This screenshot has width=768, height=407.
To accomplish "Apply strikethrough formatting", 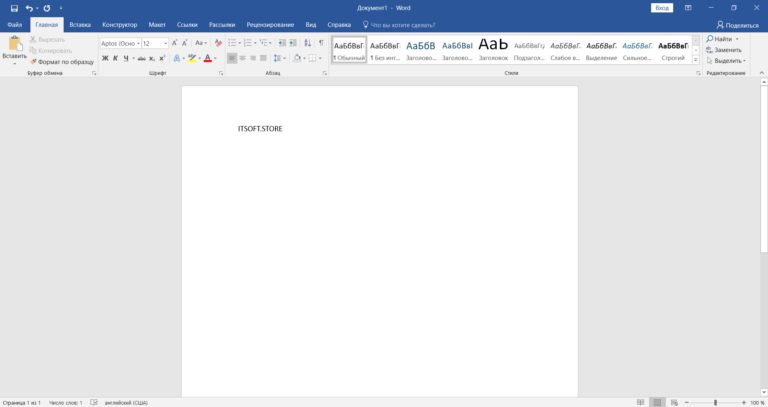I will 142,58.
